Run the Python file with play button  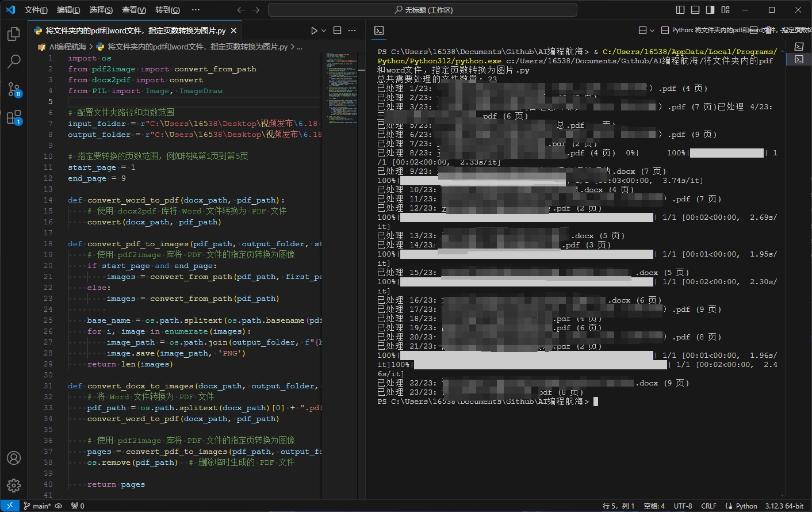(x=314, y=30)
